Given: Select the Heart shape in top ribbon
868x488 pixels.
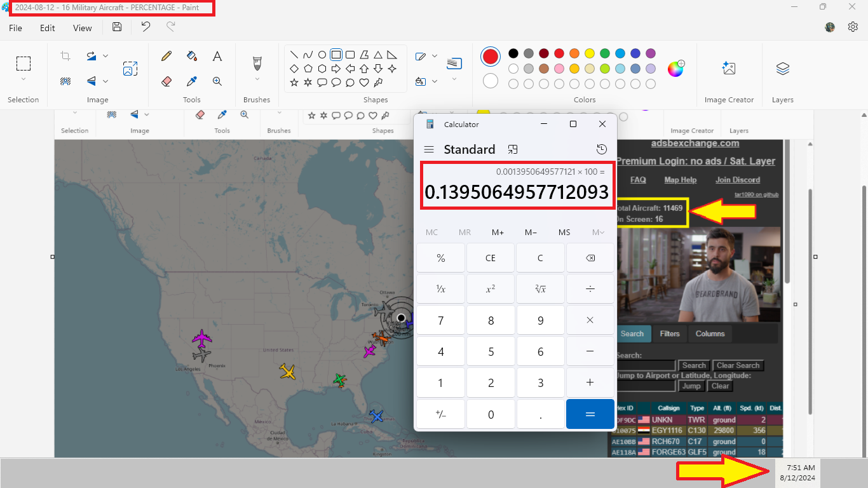Looking at the screenshot, I should [364, 82].
